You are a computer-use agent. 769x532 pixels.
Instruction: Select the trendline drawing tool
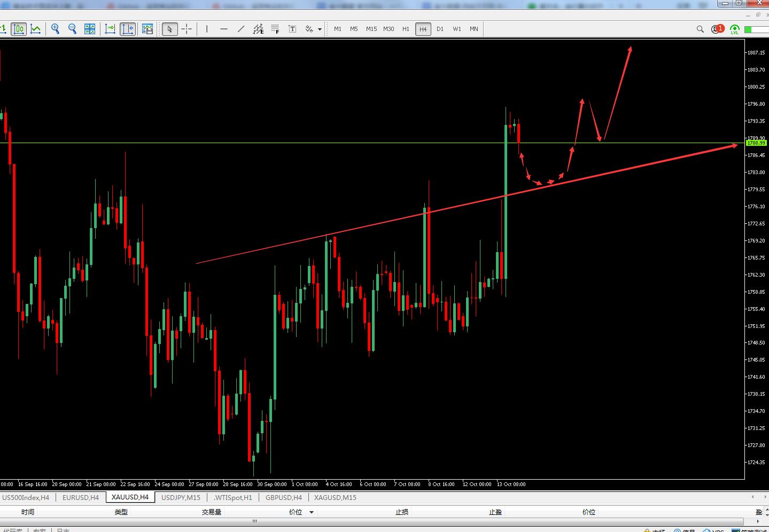241,29
